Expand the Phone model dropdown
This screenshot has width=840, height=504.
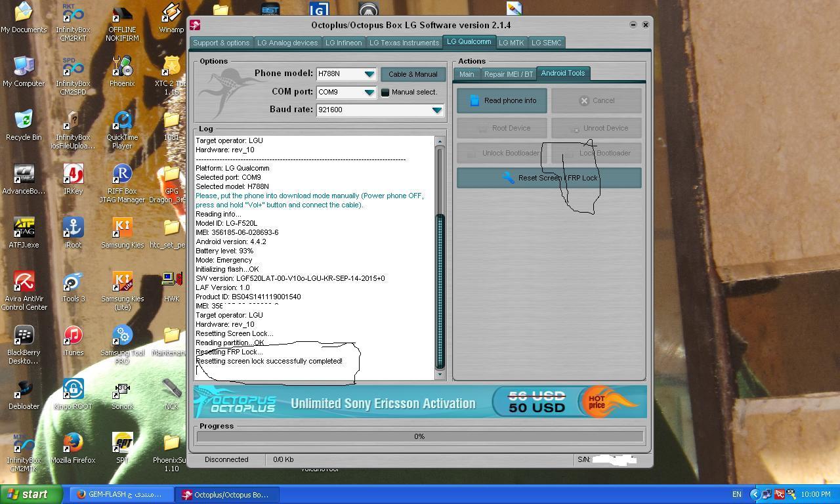pos(369,74)
